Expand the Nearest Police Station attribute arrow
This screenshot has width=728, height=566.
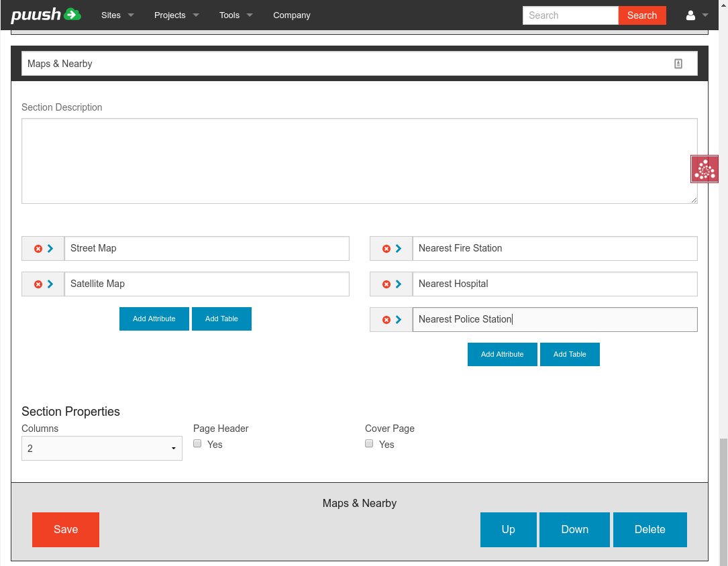399,320
